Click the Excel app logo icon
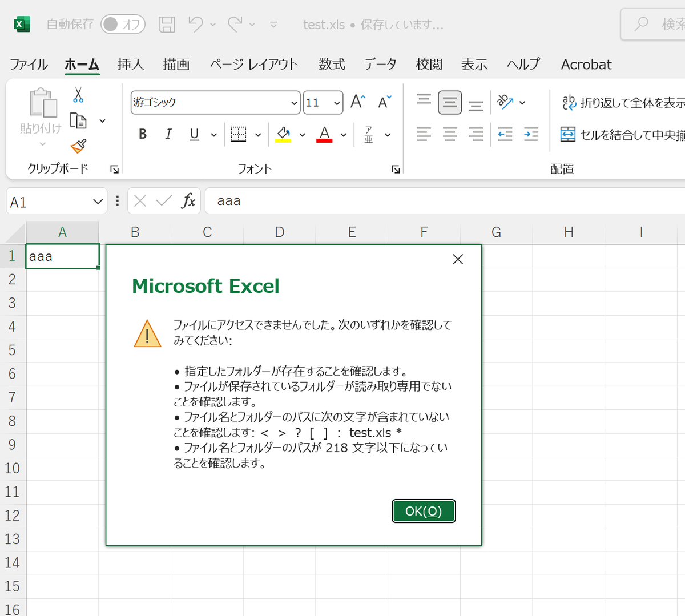The height and width of the screenshot is (616, 685). (22, 24)
